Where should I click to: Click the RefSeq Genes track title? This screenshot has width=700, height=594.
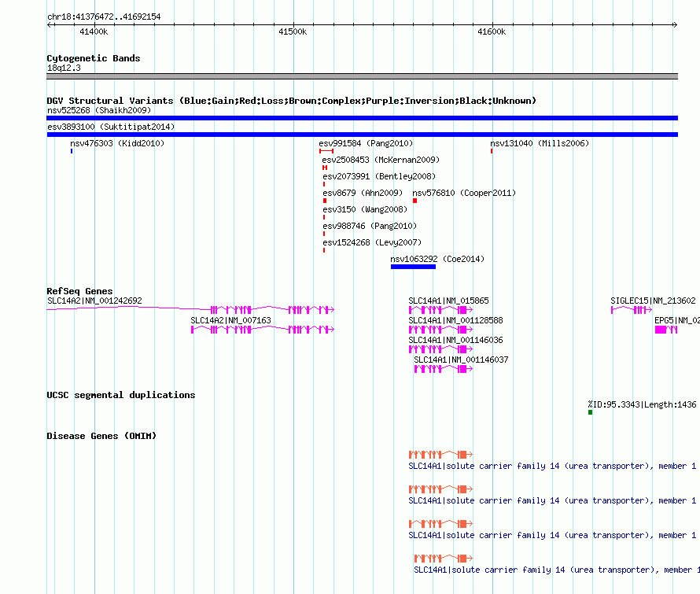pyautogui.click(x=79, y=291)
